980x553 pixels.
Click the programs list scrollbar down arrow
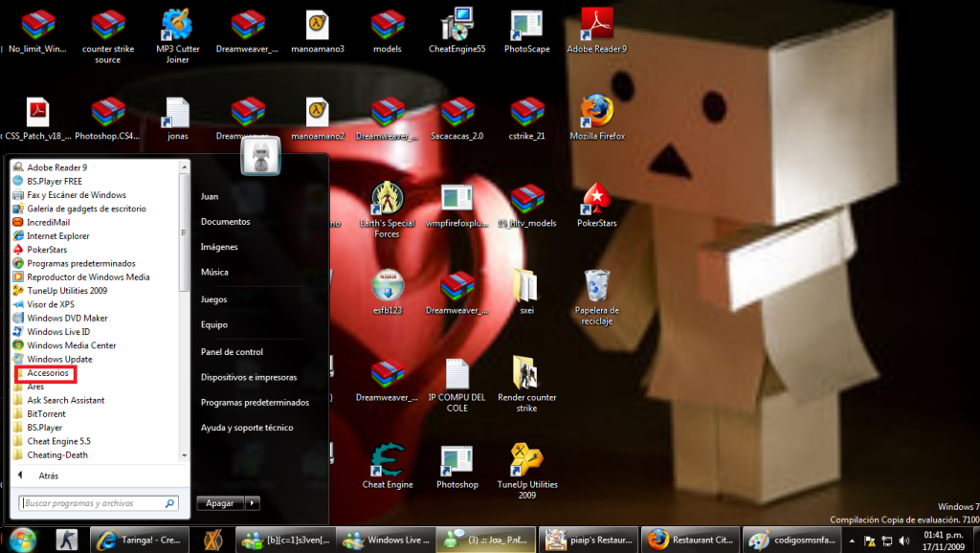click(x=185, y=455)
